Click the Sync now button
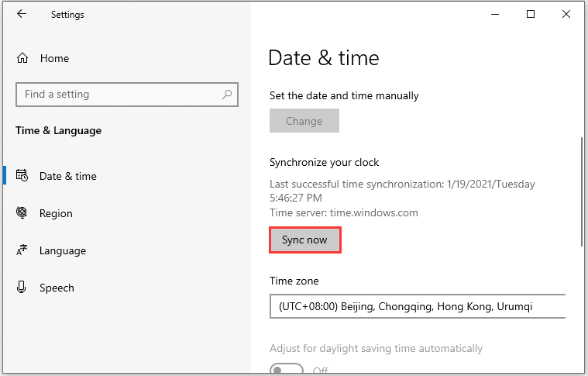Viewport: 588px width, 376px height. (x=305, y=240)
